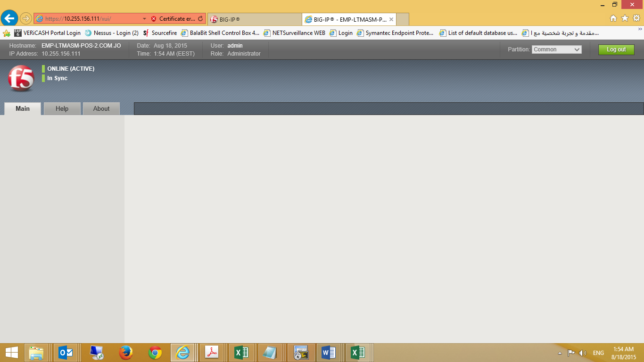
Task: Launch Google Chrome from the taskbar
Action: tap(155, 353)
